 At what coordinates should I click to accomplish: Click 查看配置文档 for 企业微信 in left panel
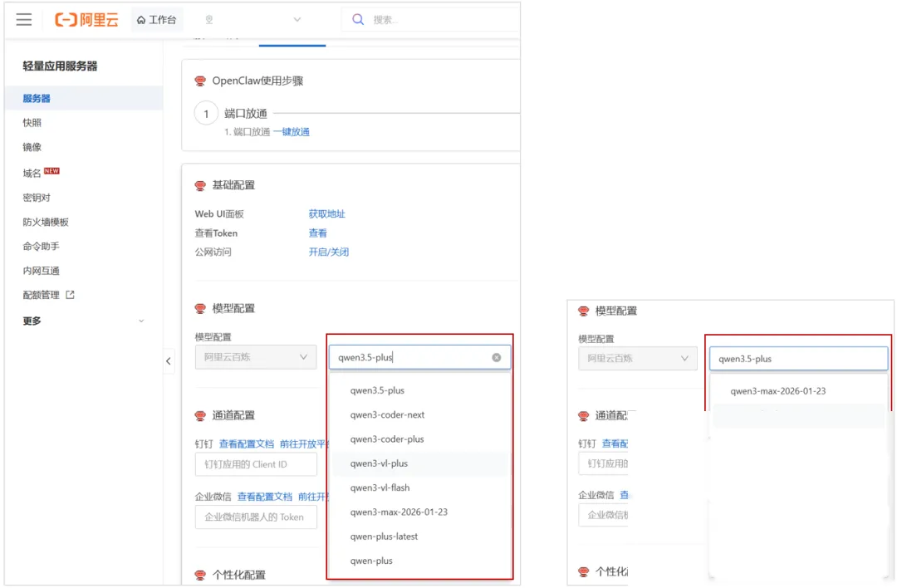coord(265,497)
